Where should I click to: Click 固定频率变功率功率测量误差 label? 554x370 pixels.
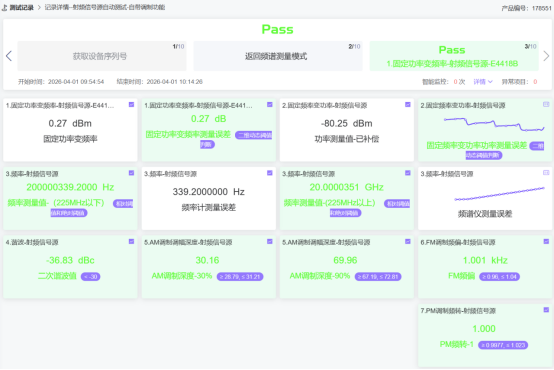[476, 145]
